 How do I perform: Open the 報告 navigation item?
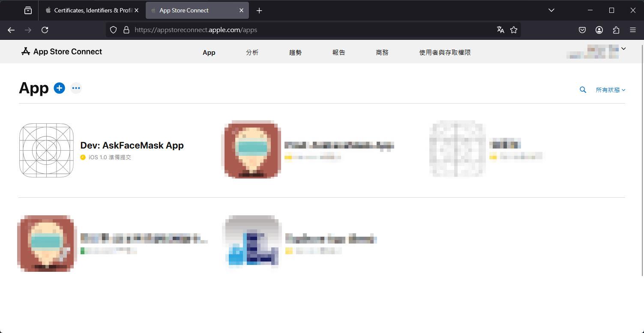(339, 53)
